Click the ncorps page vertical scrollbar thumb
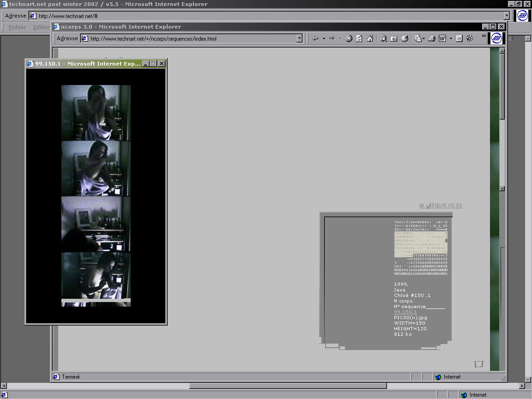This screenshot has height=399, width=532. pyautogui.click(x=502, y=86)
